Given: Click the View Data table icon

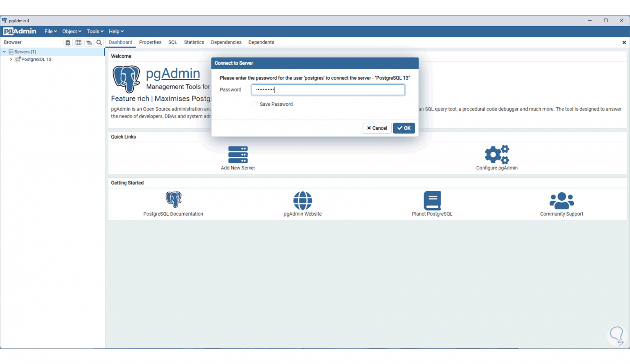Looking at the screenshot, I should click(78, 42).
